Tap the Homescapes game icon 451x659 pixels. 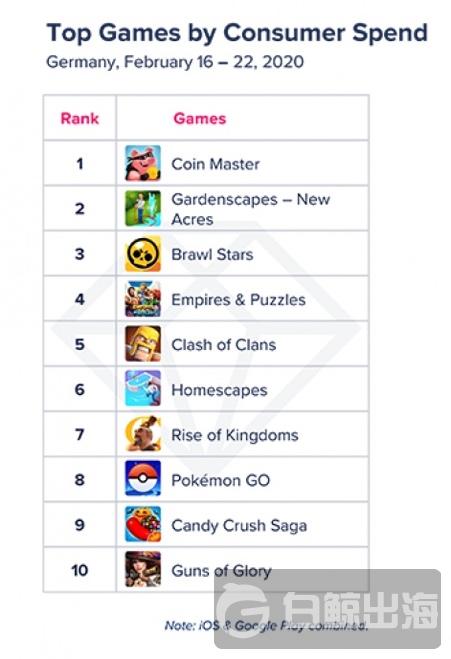(x=143, y=389)
